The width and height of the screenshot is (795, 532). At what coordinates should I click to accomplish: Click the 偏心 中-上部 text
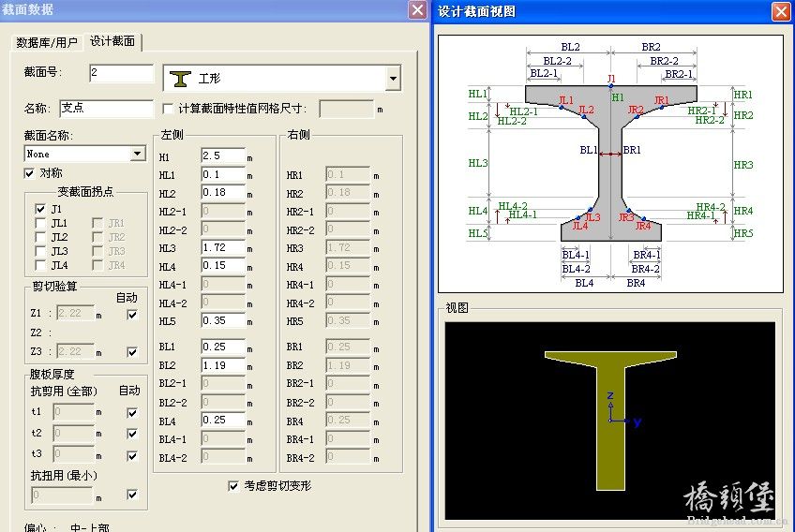(x=67, y=527)
